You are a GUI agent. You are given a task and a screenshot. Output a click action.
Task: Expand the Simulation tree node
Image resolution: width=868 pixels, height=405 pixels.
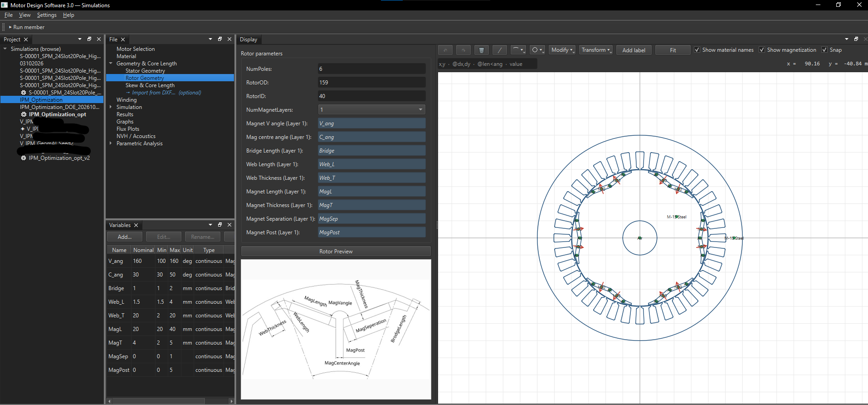pyautogui.click(x=111, y=107)
